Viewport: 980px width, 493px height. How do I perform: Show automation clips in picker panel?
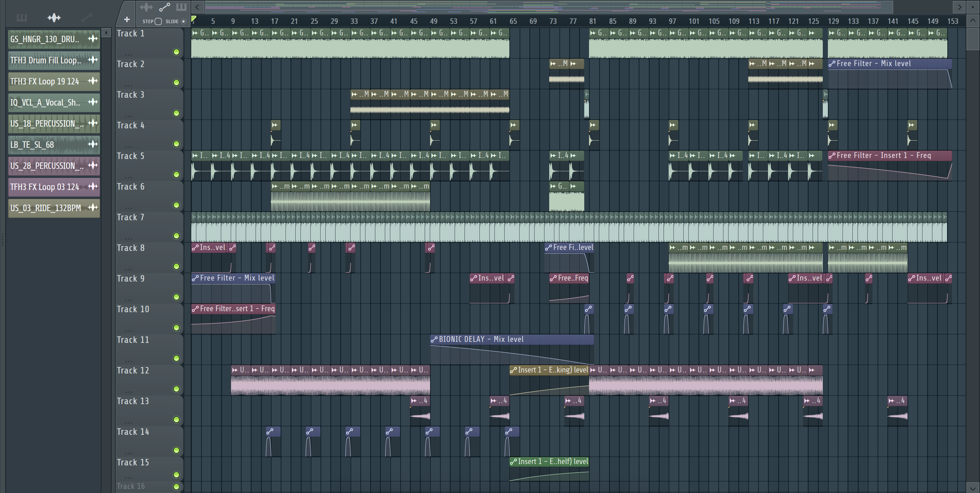(86, 17)
